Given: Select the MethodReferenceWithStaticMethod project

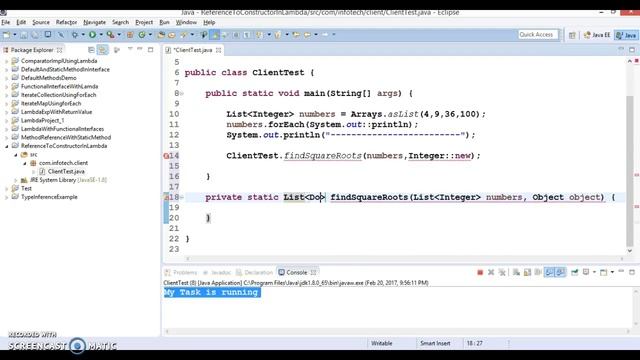Looking at the screenshot, I should [x=66, y=137].
